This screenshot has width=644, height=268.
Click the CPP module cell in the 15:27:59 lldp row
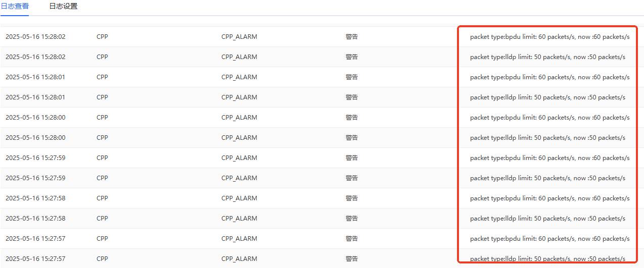[102, 178]
